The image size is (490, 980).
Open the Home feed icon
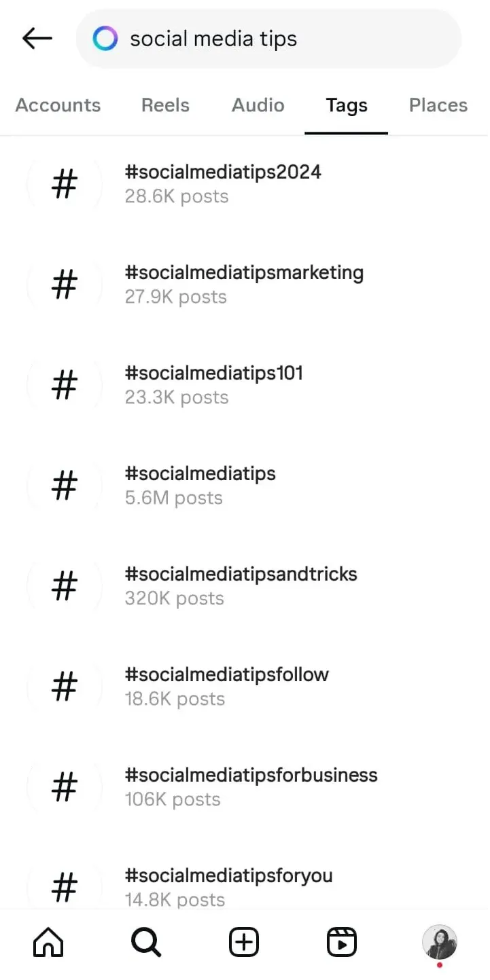point(48,942)
